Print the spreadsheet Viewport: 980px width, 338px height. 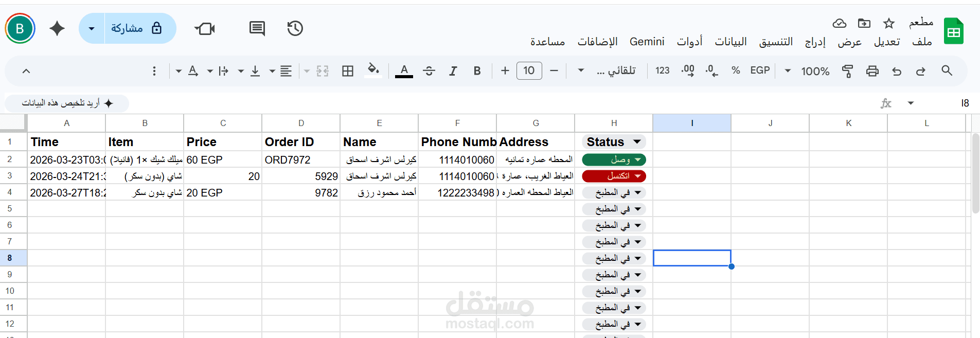(872, 71)
